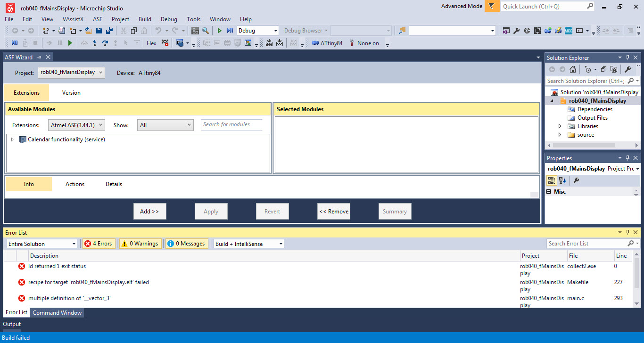Click the 'None on' tool selector
The height and width of the screenshot is (343, 644).
(368, 43)
